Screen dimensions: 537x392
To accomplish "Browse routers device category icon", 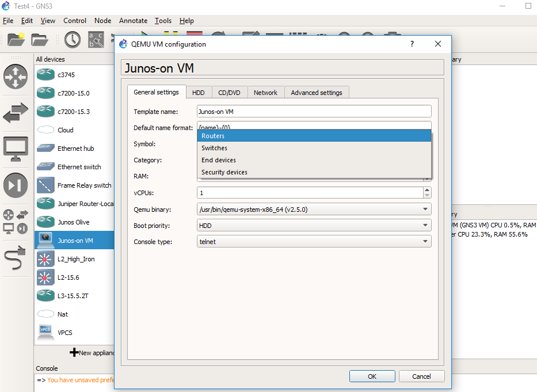I will coord(16,77).
